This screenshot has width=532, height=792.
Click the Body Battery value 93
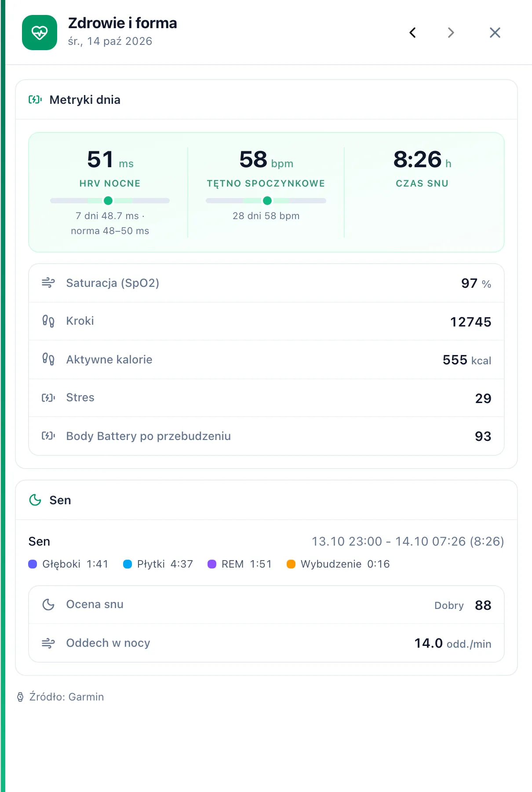[483, 436]
